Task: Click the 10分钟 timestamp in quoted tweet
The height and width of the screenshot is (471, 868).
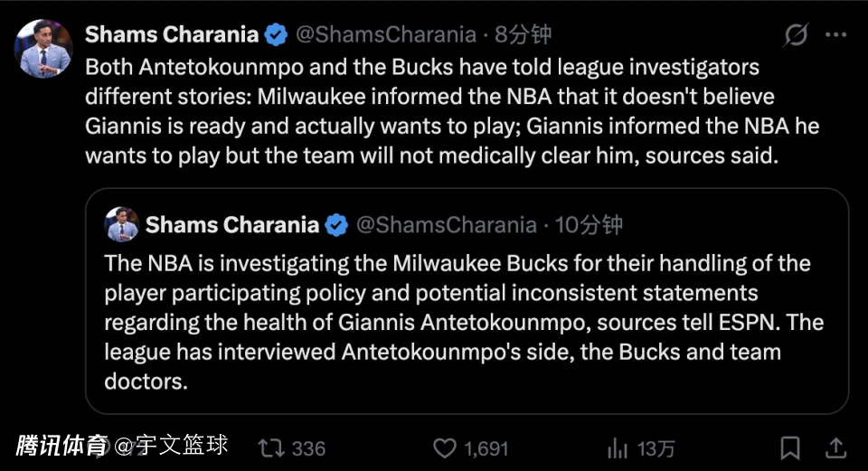Action: click(589, 224)
